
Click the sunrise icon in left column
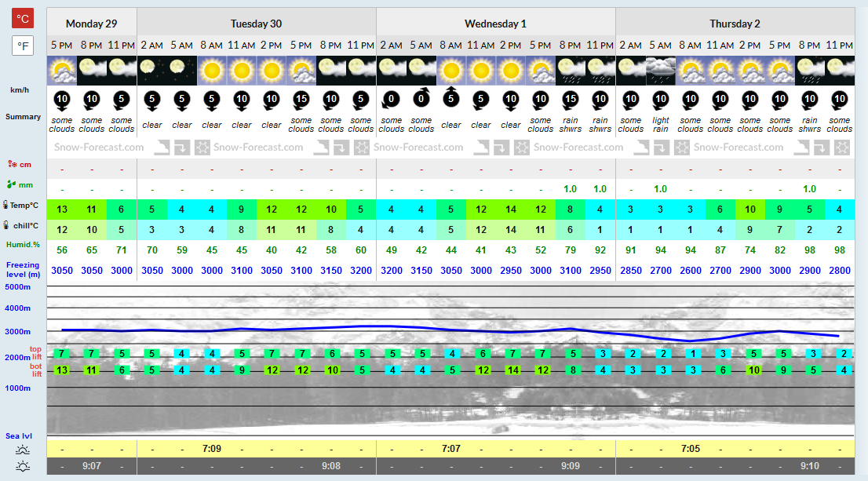coord(23,450)
